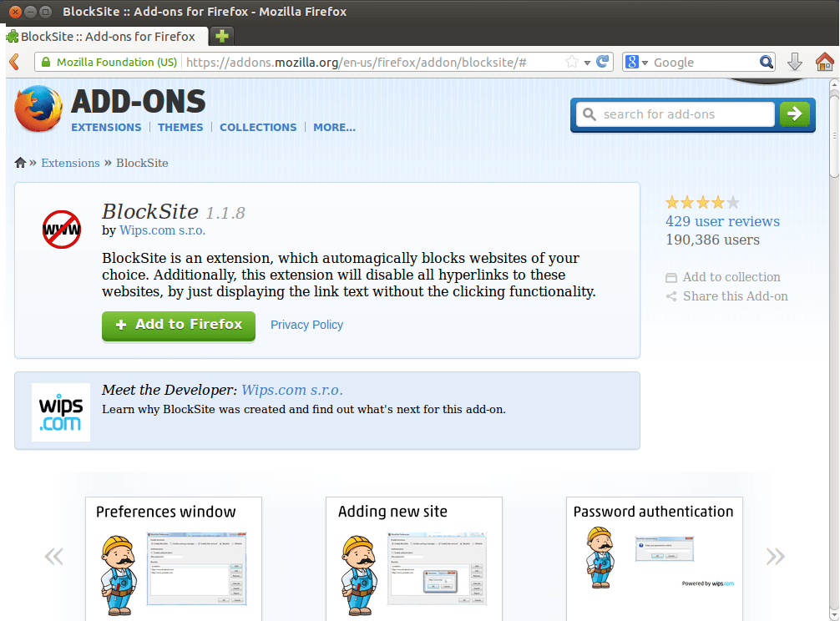Click the Share this Add-on icon
Image resolution: width=840 pixels, height=621 pixels.
(x=672, y=295)
